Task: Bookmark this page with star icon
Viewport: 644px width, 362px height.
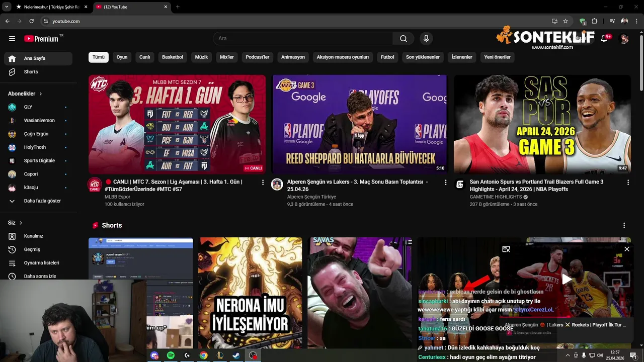Action: click(566, 21)
